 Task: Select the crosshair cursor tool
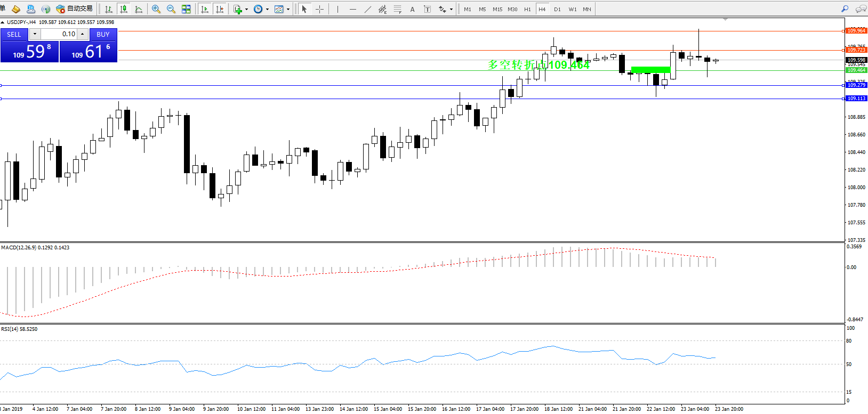click(x=319, y=9)
